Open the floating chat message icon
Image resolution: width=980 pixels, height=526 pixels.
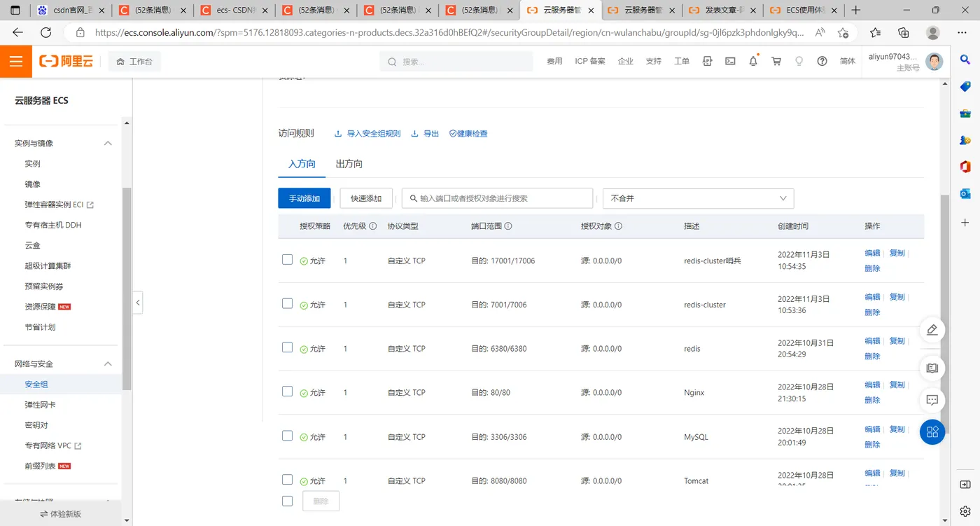coord(932,401)
